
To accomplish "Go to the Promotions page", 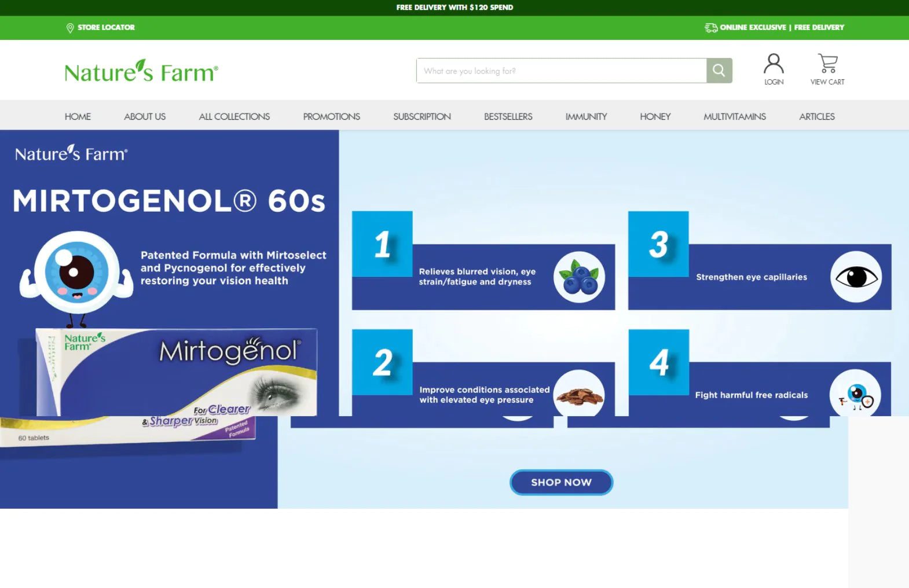I will [x=331, y=116].
